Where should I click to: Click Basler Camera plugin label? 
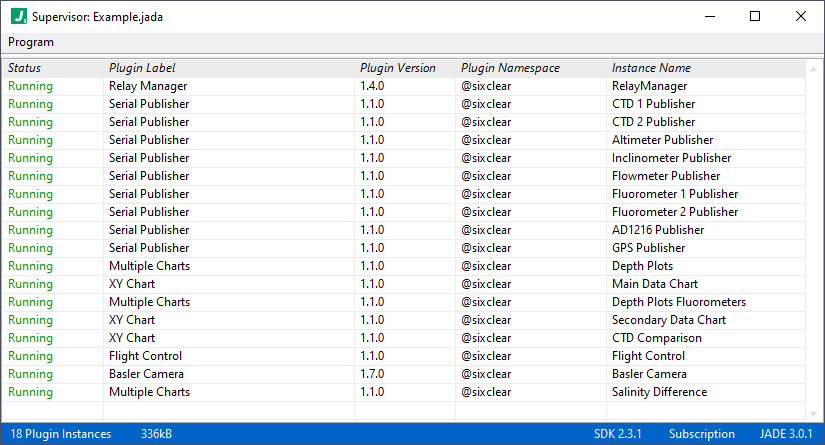click(x=146, y=374)
